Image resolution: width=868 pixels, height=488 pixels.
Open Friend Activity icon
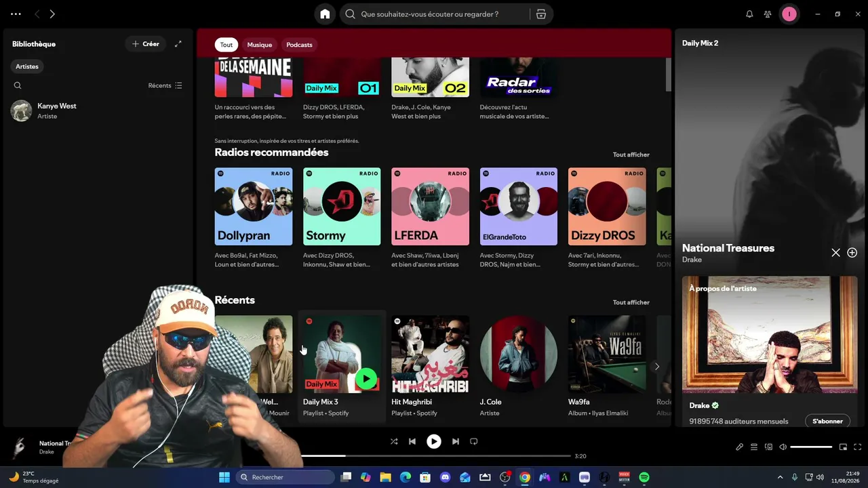coord(768,14)
